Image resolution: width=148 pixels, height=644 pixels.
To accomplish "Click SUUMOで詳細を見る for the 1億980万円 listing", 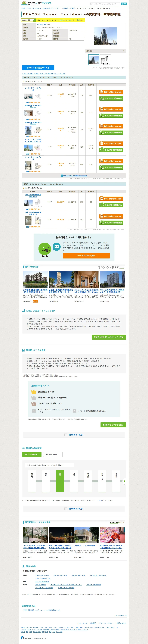I will (x=111, y=168).
